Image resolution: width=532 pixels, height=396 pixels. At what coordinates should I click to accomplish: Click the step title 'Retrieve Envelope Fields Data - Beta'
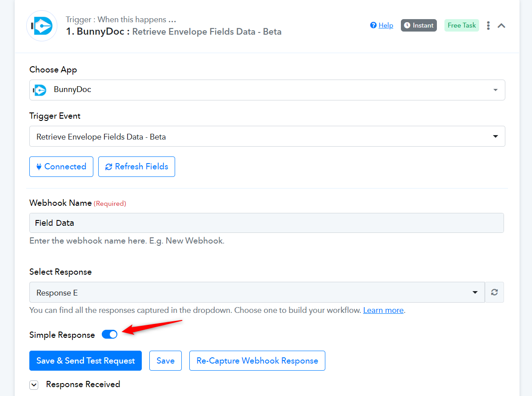(207, 32)
